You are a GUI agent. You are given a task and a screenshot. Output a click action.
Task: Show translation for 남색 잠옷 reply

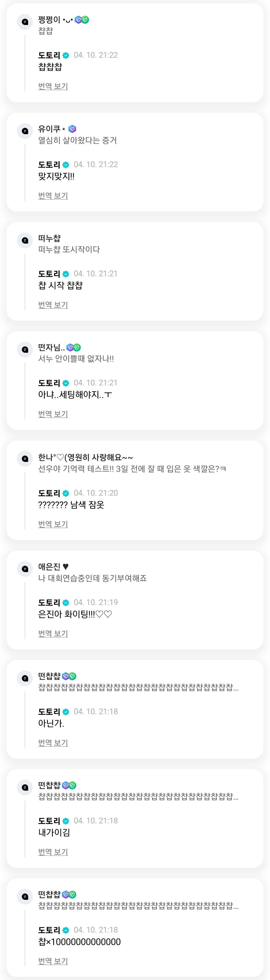53,524
